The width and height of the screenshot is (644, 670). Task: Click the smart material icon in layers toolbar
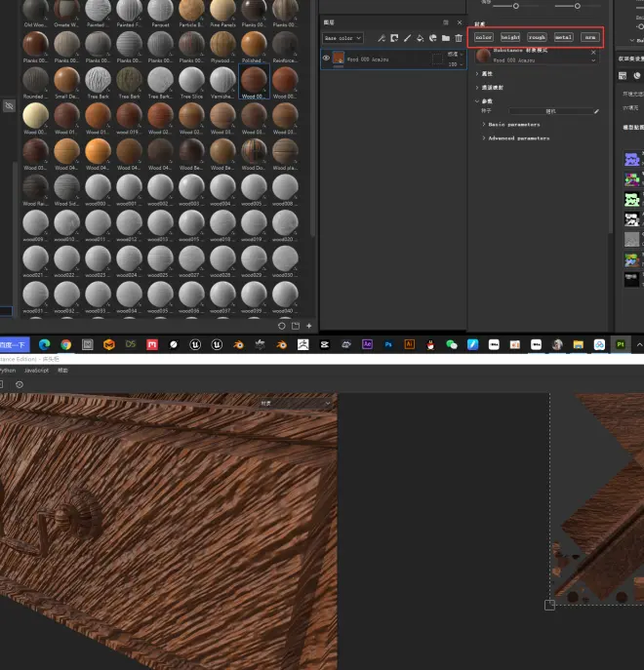click(x=433, y=38)
